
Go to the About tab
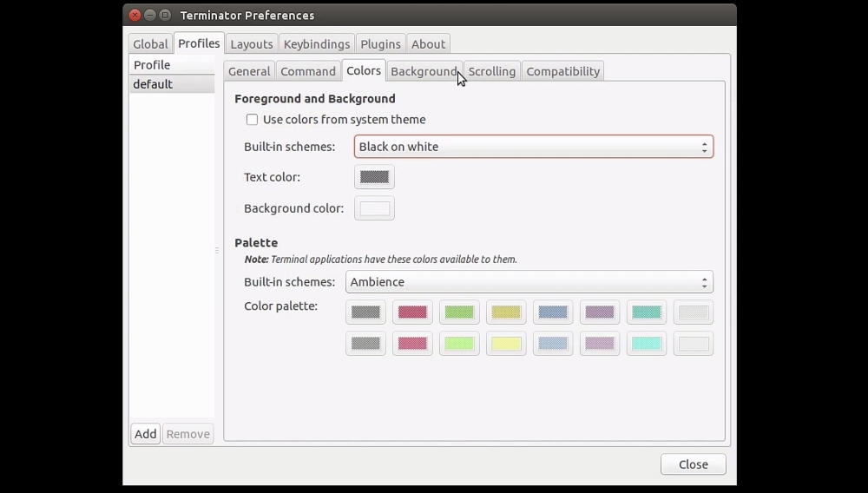pos(428,44)
